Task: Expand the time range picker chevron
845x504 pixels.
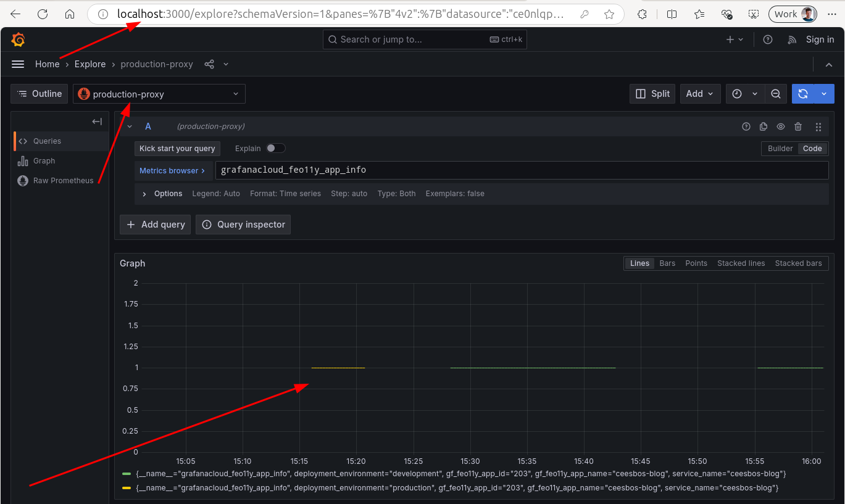Action: pos(755,94)
